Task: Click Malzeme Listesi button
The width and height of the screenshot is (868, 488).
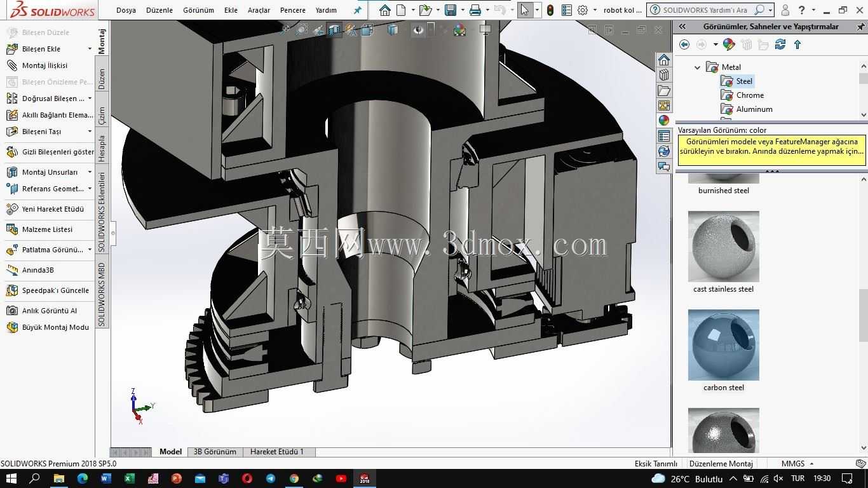Action: [39, 229]
